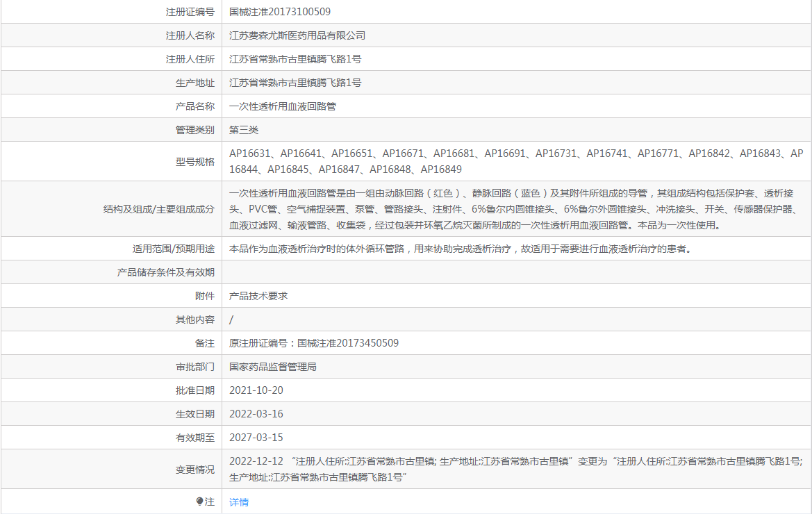
Task: Click the 其他内容 row label
Action: 194,320
